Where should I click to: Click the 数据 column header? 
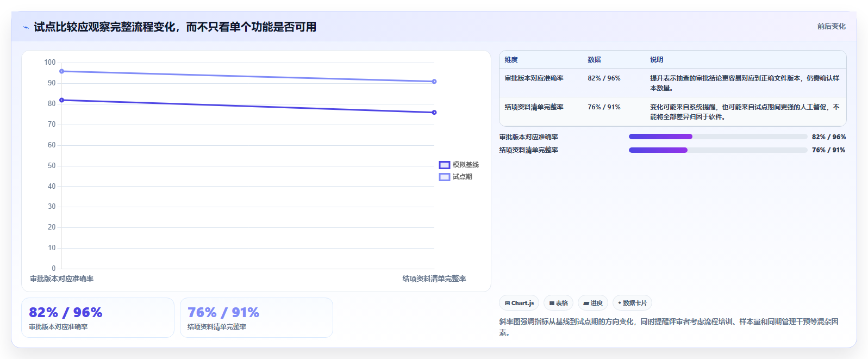[594, 60]
